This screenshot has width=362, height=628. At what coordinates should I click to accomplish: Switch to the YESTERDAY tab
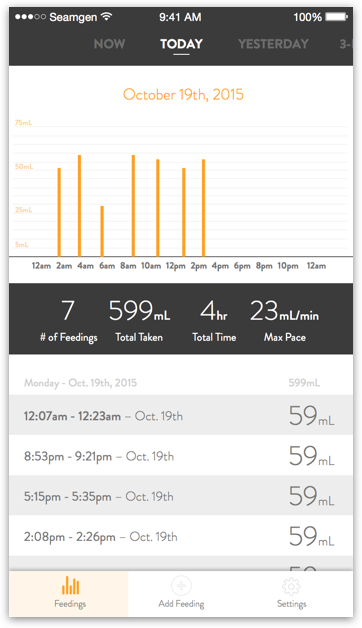tap(274, 44)
